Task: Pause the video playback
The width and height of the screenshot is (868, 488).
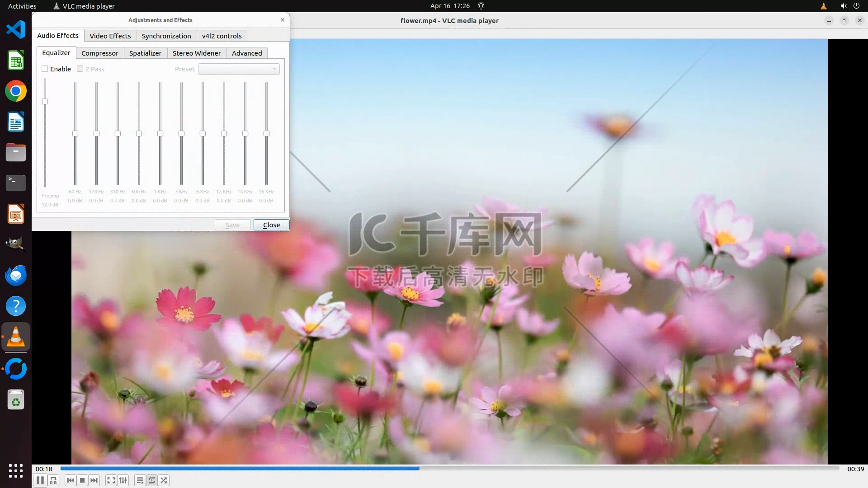Action: point(40,480)
